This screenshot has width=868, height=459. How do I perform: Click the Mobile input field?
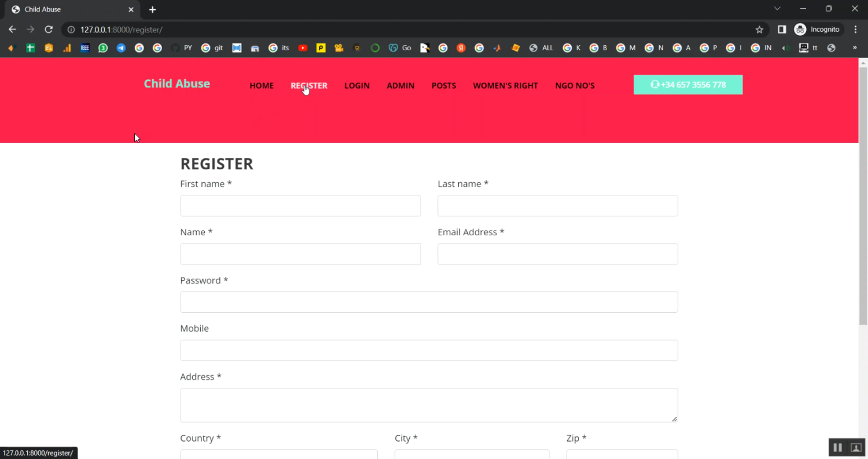429,350
